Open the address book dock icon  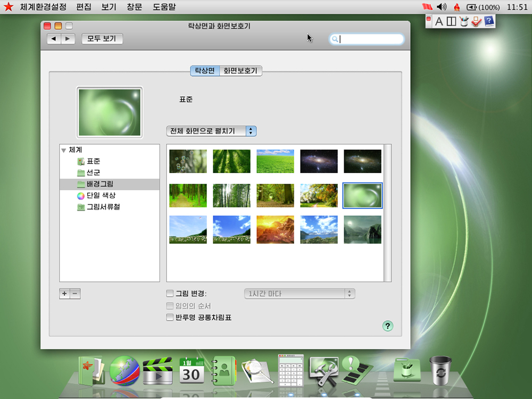[x=223, y=371]
